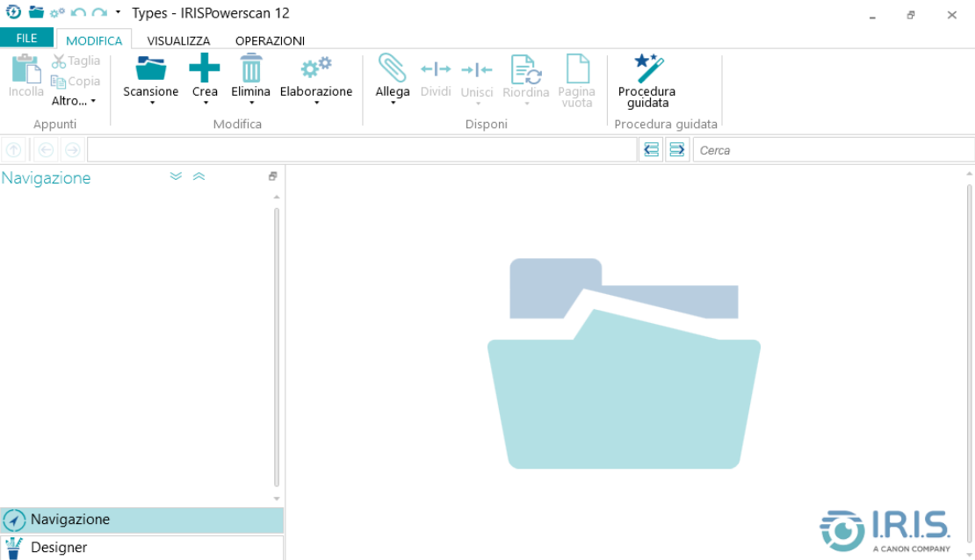Viewport: 975px width, 560px height.
Task: Click the undo arrow in title bar
Action: [78, 12]
